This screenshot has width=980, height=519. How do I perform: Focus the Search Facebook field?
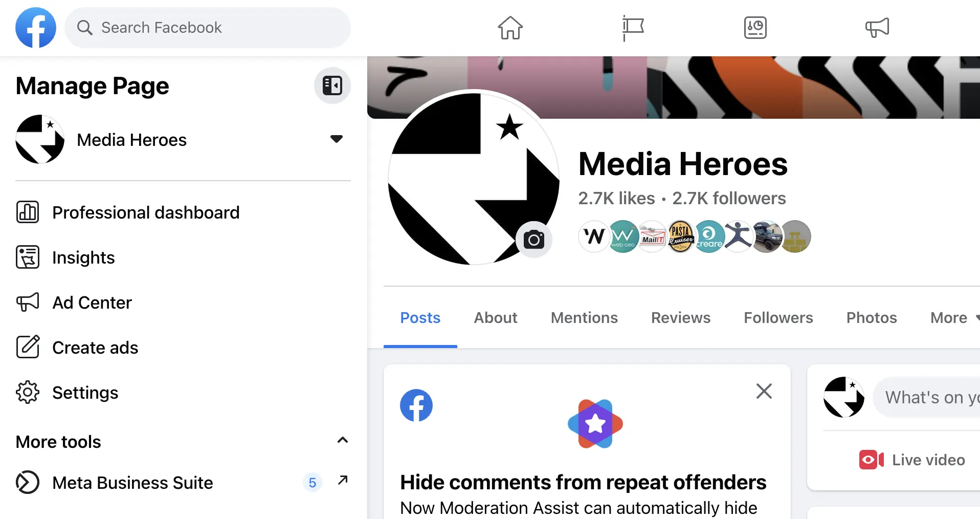208,28
